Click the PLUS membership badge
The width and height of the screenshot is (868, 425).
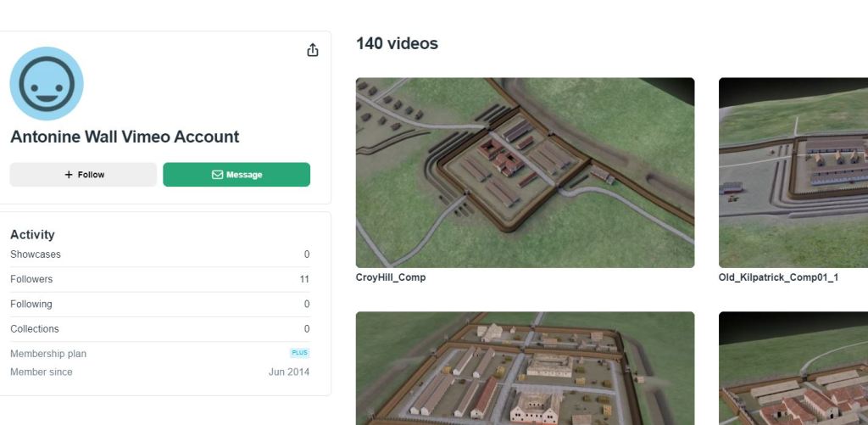[299, 353]
